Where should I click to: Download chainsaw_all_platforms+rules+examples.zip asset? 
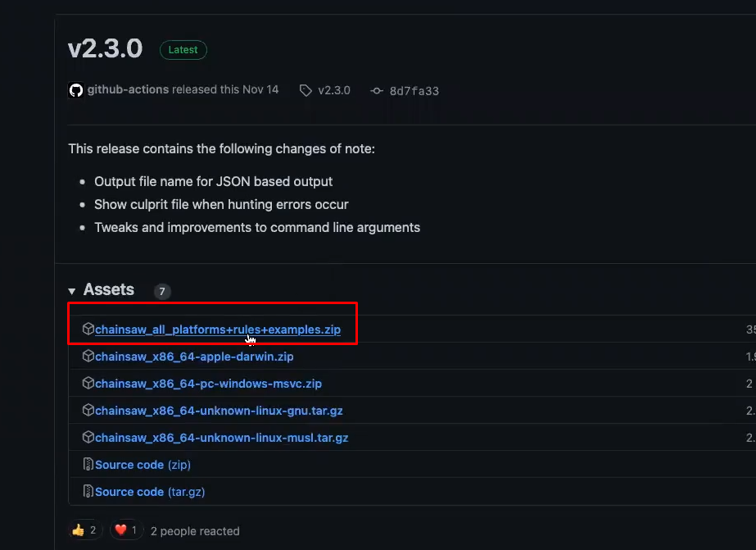pyautogui.click(x=217, y=330)
